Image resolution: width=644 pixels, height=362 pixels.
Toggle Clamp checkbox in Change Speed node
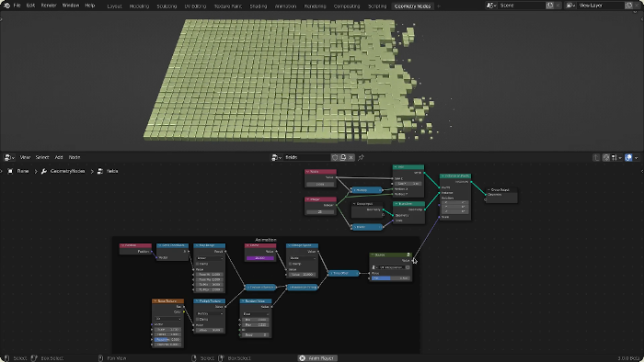(x=291, y=264)
